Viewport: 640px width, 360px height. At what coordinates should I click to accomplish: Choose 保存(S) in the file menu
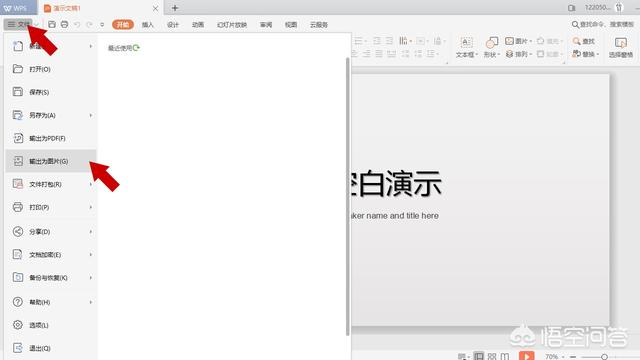point(51,92)
